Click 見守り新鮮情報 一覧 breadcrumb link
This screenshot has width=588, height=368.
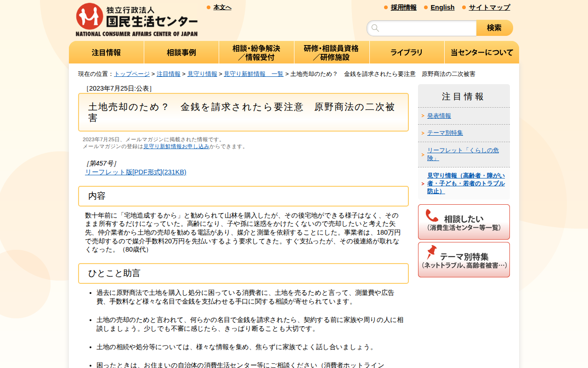tap(254, 74)
